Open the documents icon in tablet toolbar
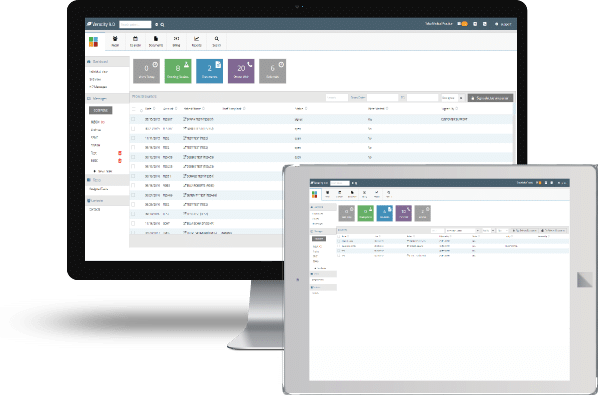Screen dimensions: 600x397 point(352,194)
